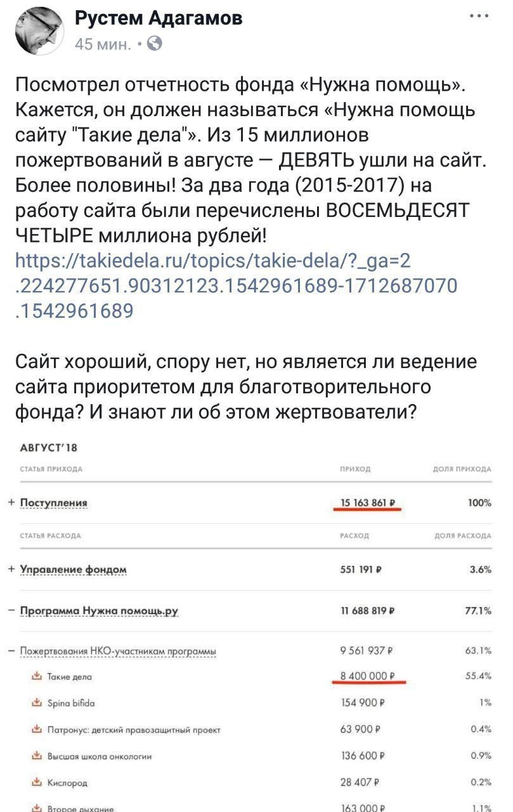The height and width of the screenshot is (812, 513).
Task: Open the Поступления income item link
Action: click(x=54, y=503)
